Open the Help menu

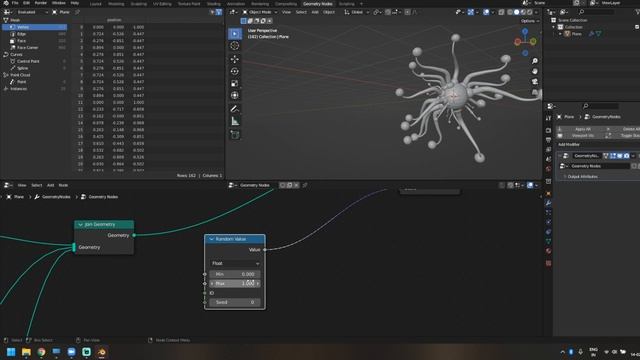75,3
